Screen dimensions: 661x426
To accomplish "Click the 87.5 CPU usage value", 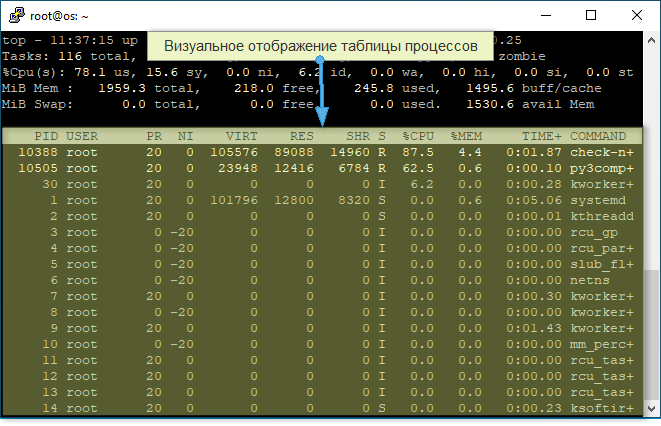I will 418,152.
